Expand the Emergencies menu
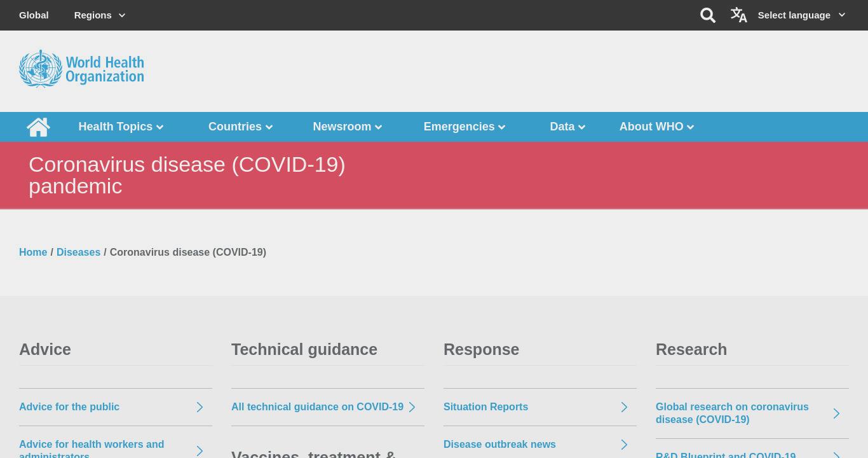The image size is (868, 458). click(464, 127)
